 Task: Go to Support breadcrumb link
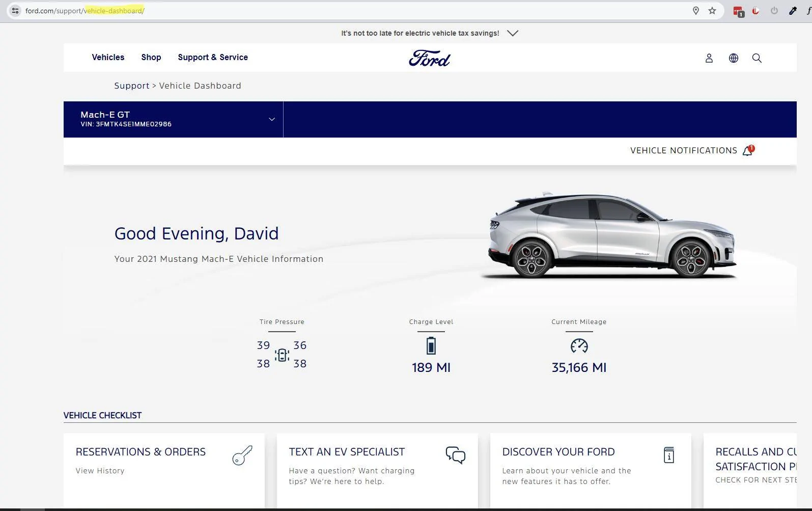click(132, 86)
